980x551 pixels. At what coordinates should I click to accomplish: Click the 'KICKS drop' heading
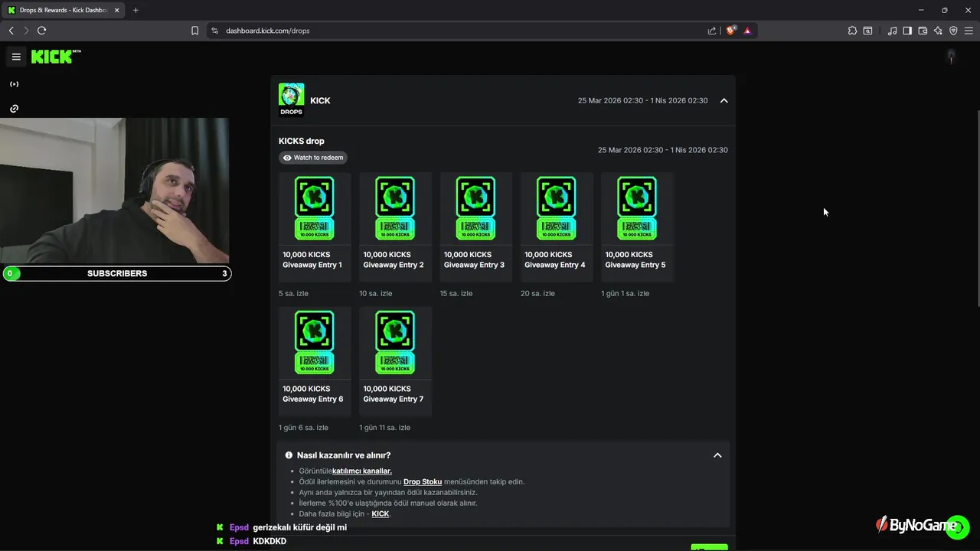coord(302,141)
